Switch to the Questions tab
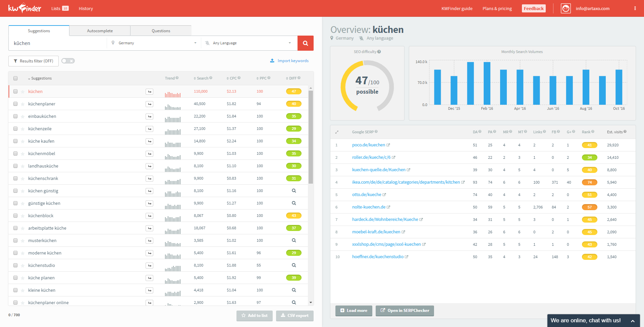The height and width of the screenshot is (327, 644). 161,31
